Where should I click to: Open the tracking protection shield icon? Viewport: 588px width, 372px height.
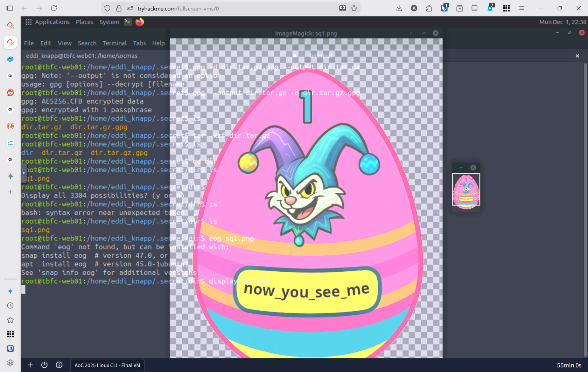coord(107,8)
